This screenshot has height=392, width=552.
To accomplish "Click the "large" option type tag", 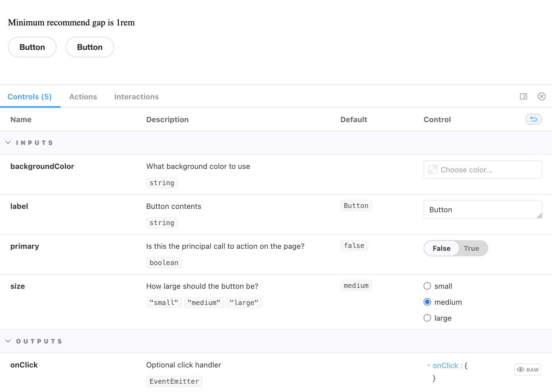I will click(x=244, y=303).
